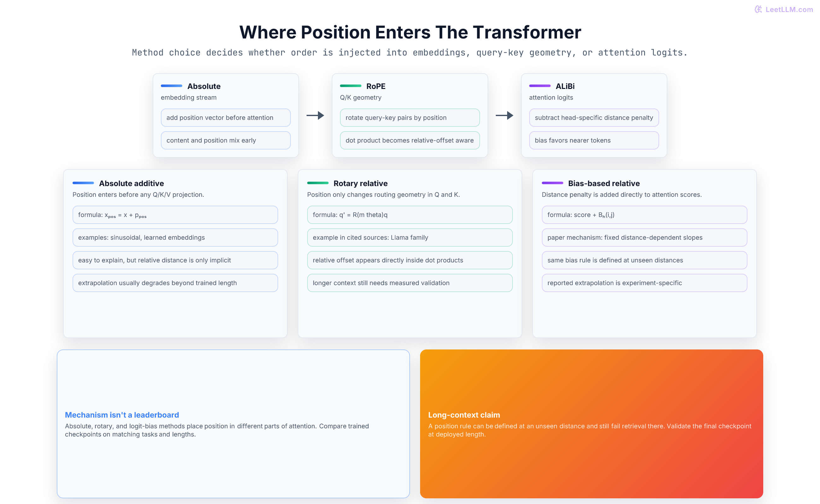Select 'example in cited sources: Llama family'
Screen dimensions: 820x504
(410, 237)
